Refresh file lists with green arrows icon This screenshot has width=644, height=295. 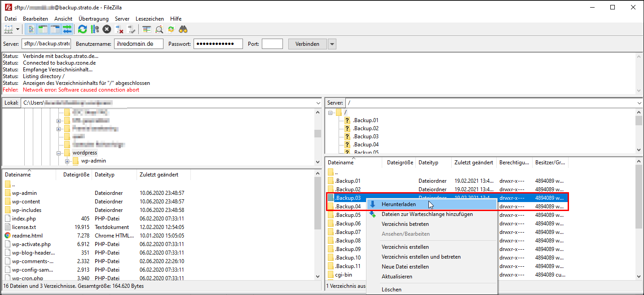82,29
